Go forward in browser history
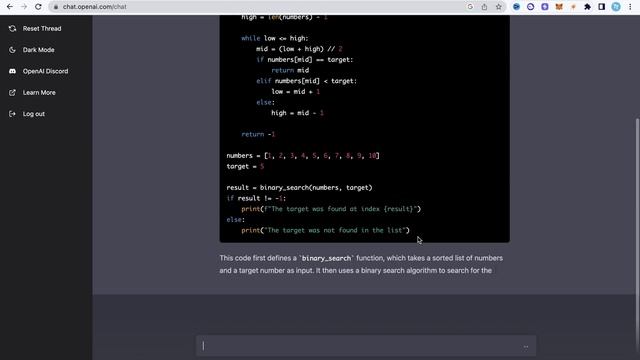The image size is (640, 360). point(24,7)
